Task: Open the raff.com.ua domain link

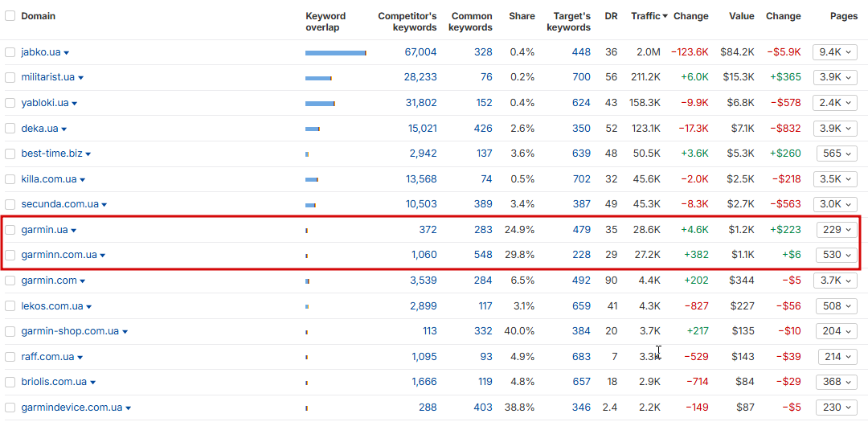Action: 47,357
